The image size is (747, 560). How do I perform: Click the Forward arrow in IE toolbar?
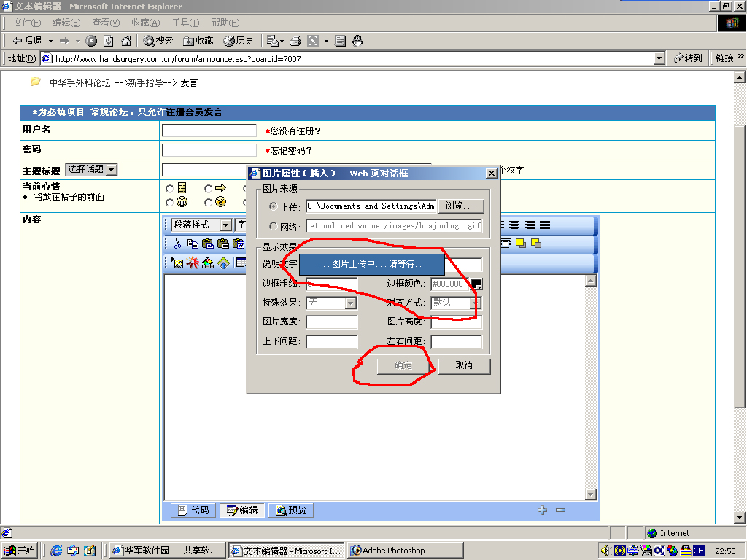[x=64, y=41]
